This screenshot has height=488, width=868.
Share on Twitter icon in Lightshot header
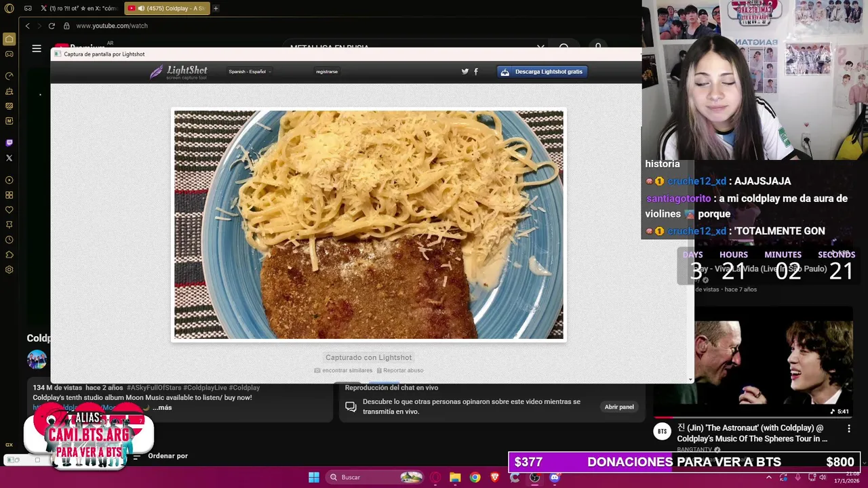pos(465,71)
